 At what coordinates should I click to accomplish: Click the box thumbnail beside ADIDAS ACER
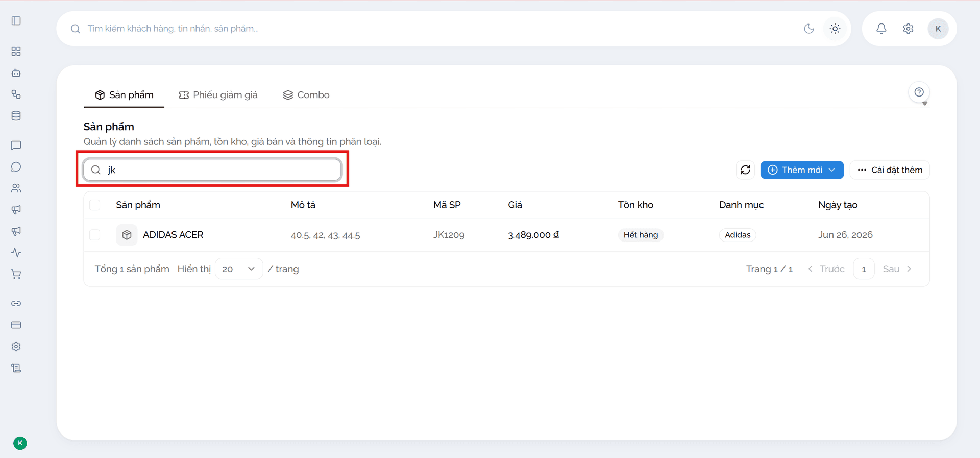[x=127, y=235]
